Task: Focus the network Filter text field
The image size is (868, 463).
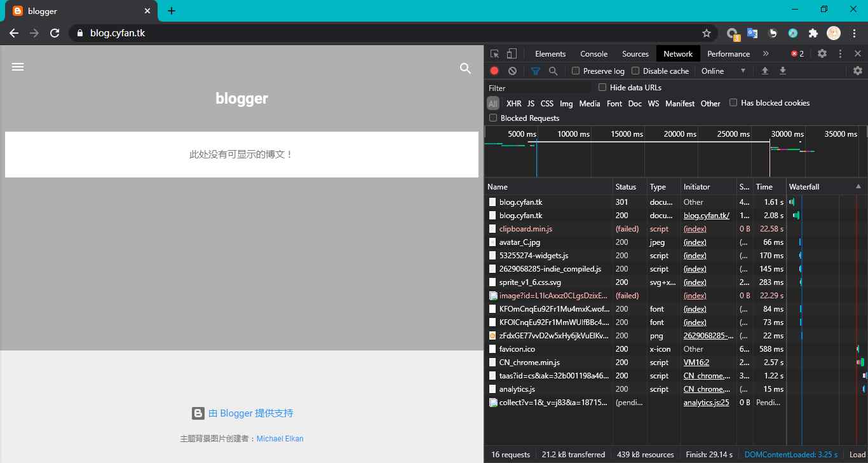Action: coord(539,88)
